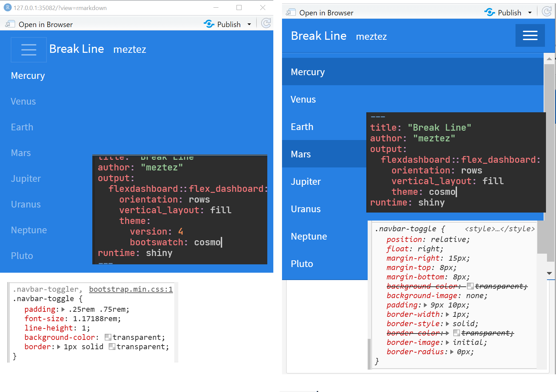Re-enable the struck-through border-color property
This screenshot has width=556, height=392.
(x=414, y=333)
